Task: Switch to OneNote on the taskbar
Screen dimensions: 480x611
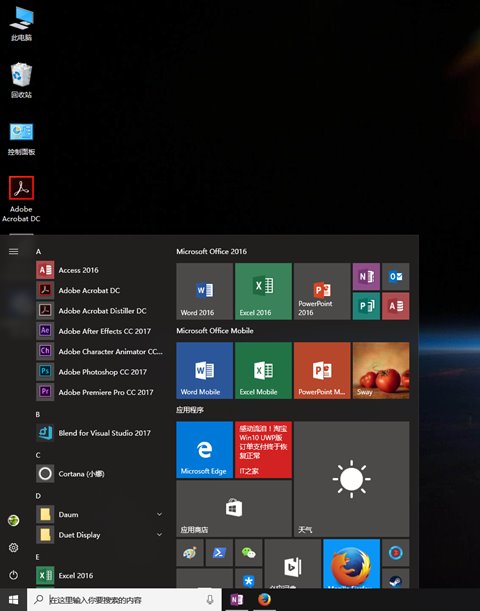Action: [236, 600]
